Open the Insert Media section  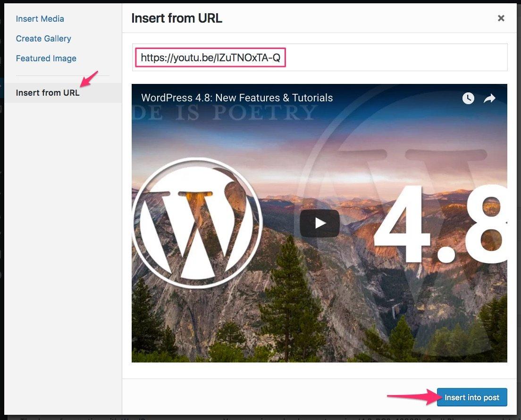pos(40,19)
